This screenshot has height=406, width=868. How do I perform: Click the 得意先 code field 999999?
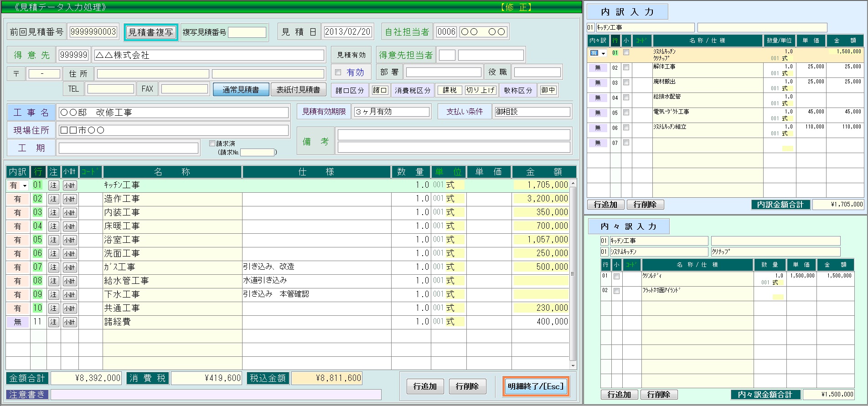[73, 55]
